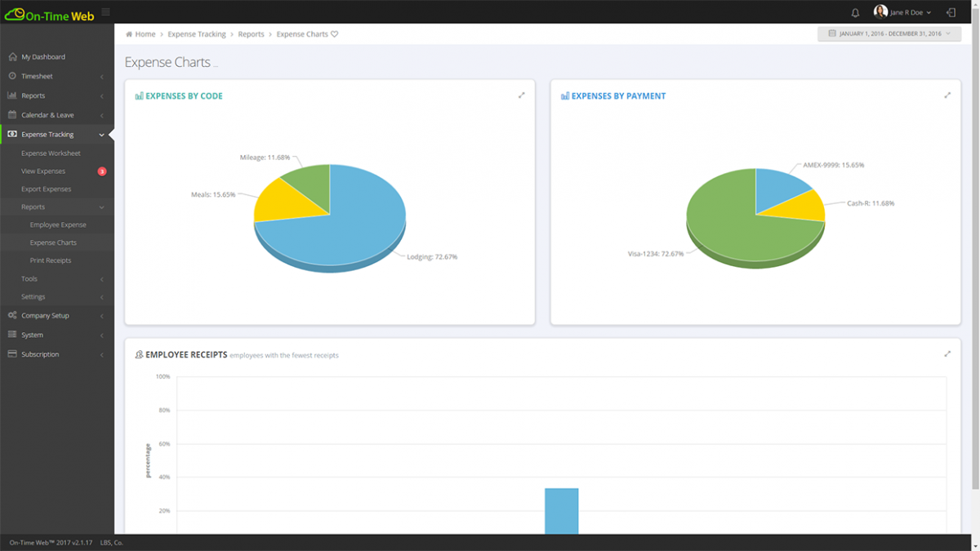This screenshot has width=980, height=551.
Task: Click the sign-out icon in the top bar
Action: 951,12
